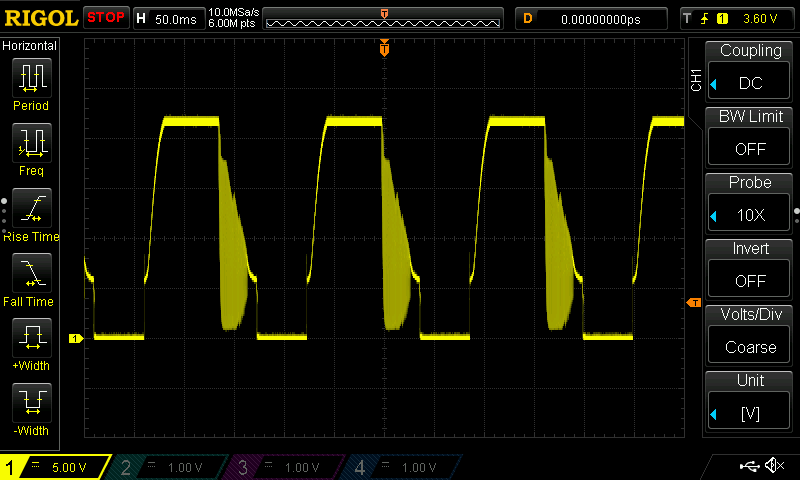Click the 10.0MSa/s sample rate text
This screenshot has height=480, width=800.
pos(234,12)
